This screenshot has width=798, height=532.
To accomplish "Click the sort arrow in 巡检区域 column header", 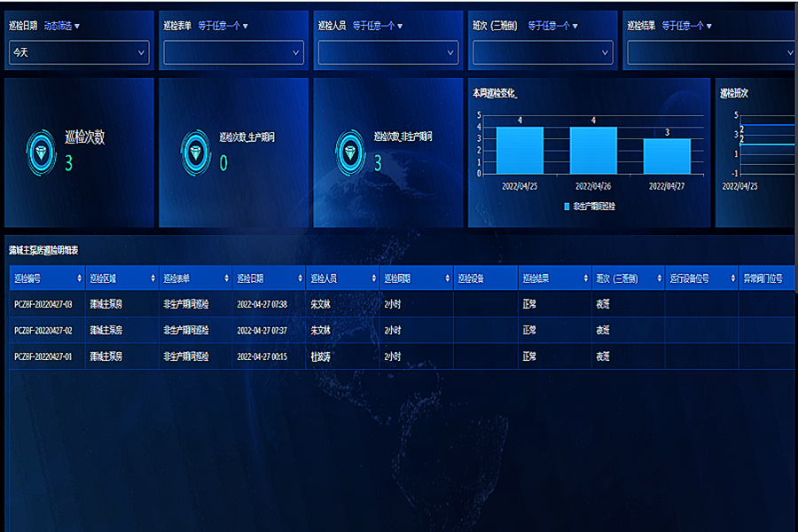I will pyautogui.click(x=151, y=278).
